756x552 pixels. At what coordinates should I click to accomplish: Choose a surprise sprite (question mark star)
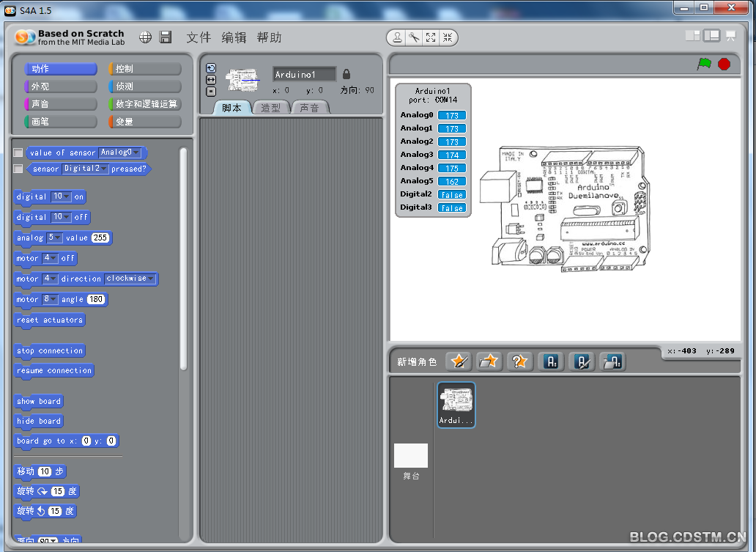pos(519,361)
